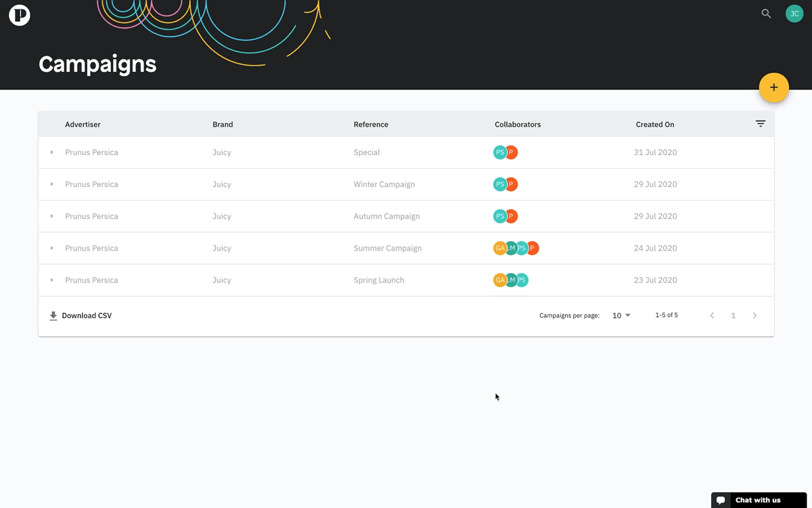
Task: Open search via magnifier icon
Action: coord(766,14)
